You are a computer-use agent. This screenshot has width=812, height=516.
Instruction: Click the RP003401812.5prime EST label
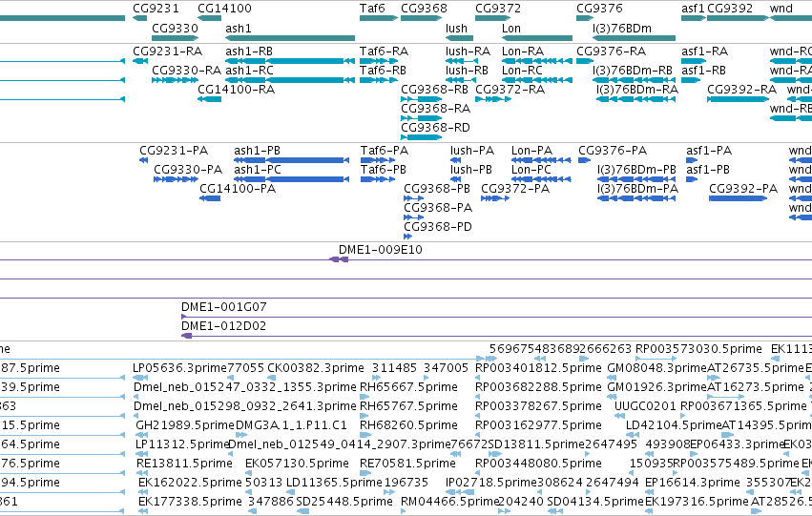(538, 368)
